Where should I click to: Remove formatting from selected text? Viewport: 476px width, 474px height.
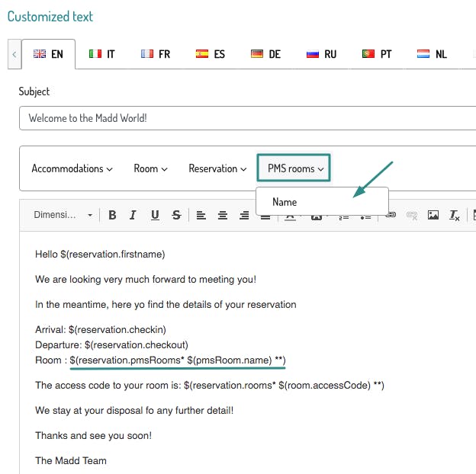coord(455,216)
